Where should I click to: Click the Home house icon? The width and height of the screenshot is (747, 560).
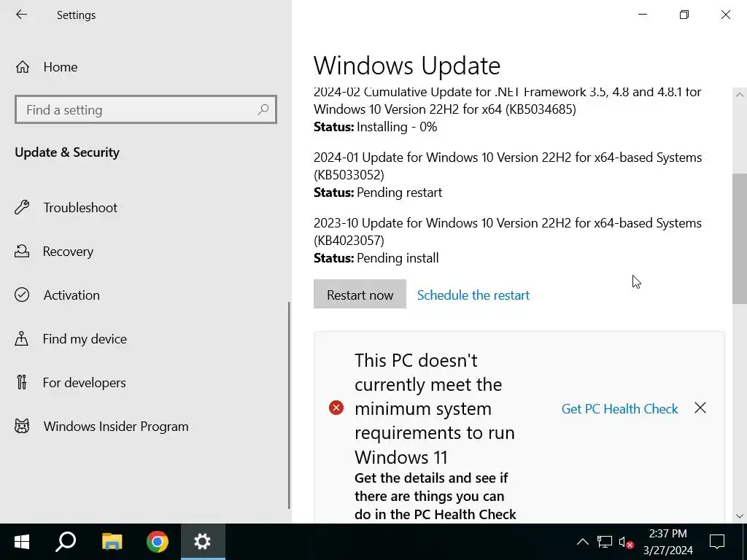click(x=23, y=67)
